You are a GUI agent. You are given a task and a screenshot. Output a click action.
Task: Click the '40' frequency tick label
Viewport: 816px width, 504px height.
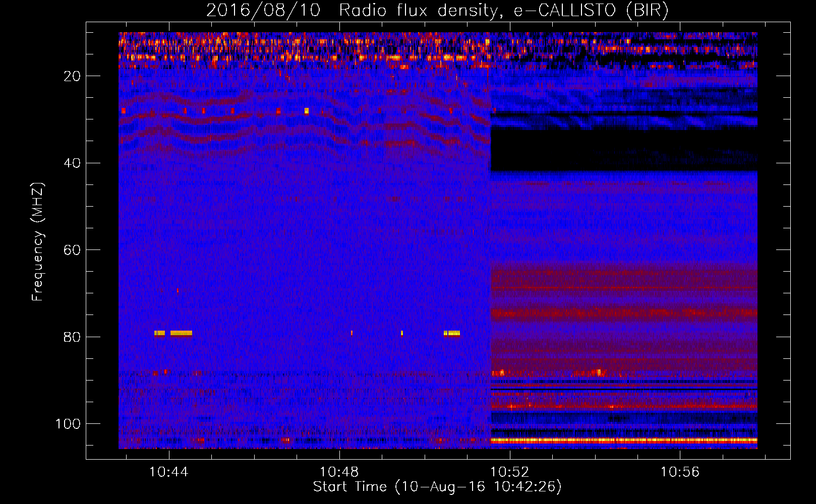(72, 163)
